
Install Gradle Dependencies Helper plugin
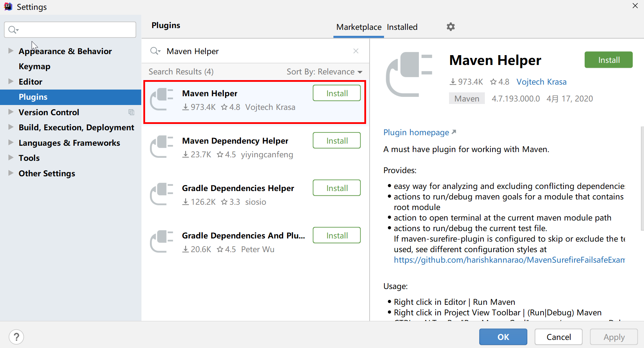point(337,188)
